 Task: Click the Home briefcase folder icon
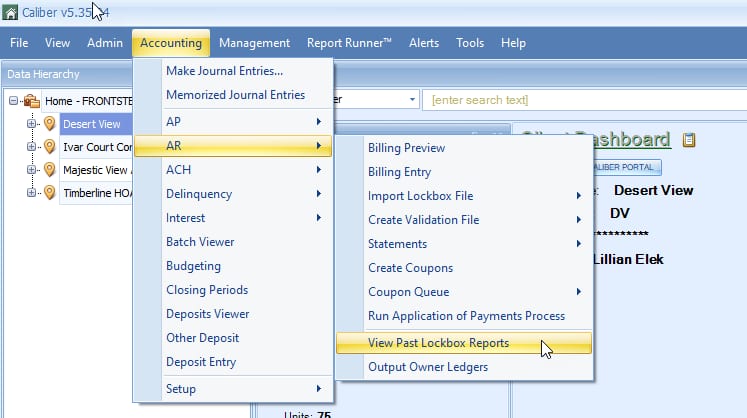pos(32,101)
